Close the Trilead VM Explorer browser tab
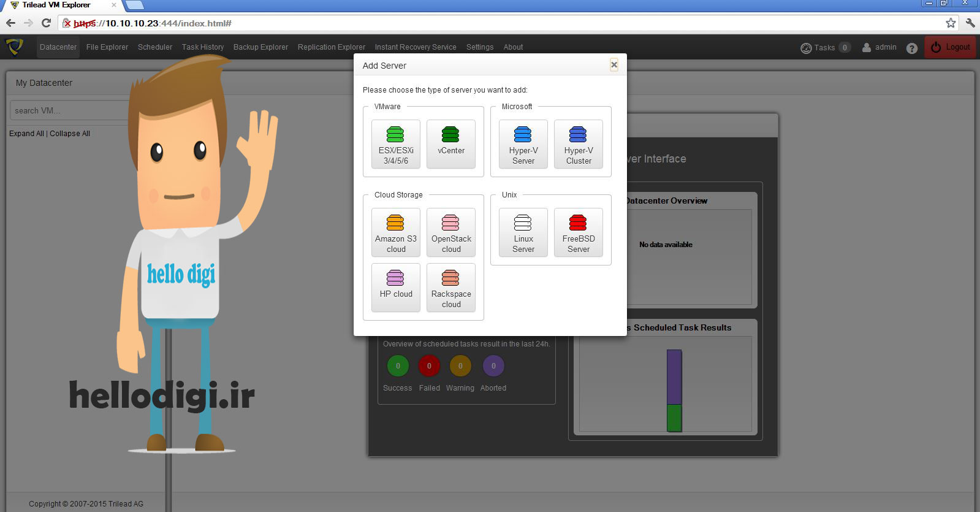The height and width of the screenshot is (512, 980). (x=113, y=5)
